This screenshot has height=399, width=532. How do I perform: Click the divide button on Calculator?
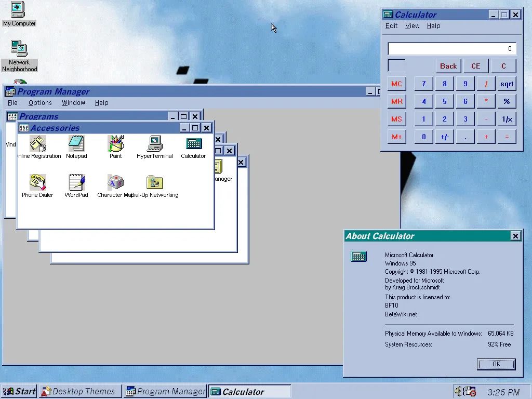(486, 84)
